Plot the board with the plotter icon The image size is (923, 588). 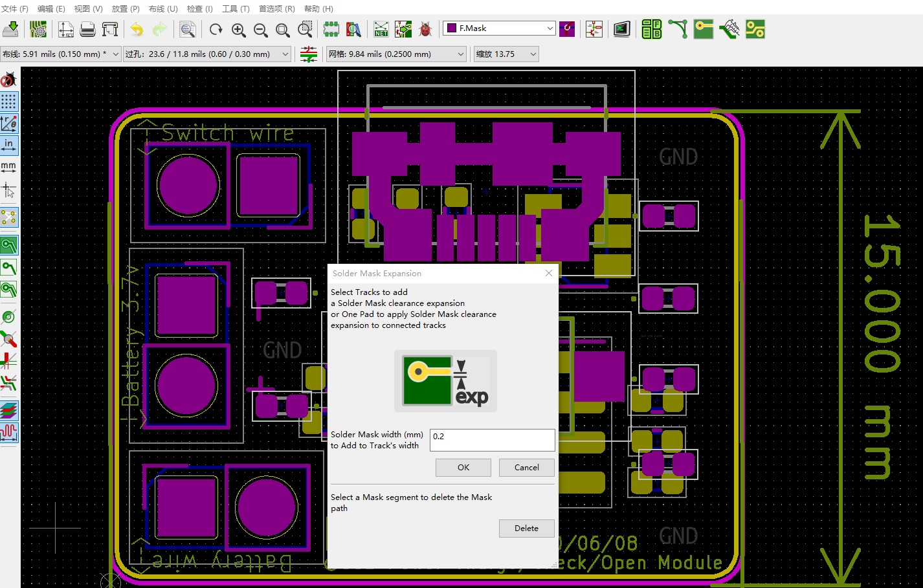coord(110,29)
